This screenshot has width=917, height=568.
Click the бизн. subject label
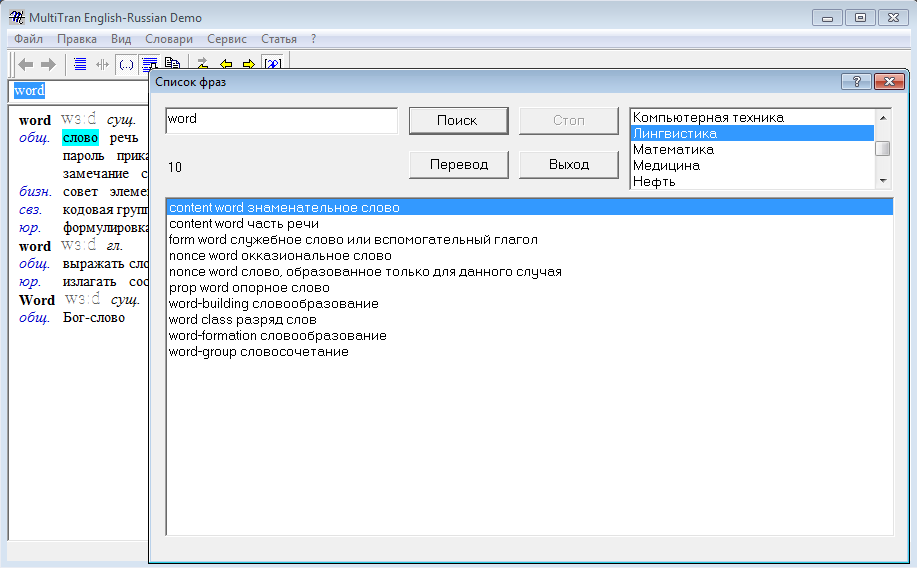point(35,192)
